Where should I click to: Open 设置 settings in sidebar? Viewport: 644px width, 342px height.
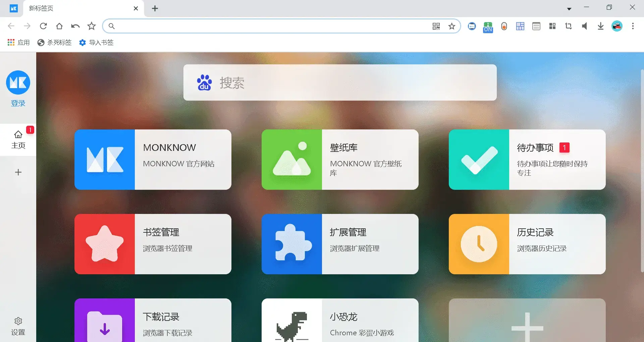(x=18, y=326)
